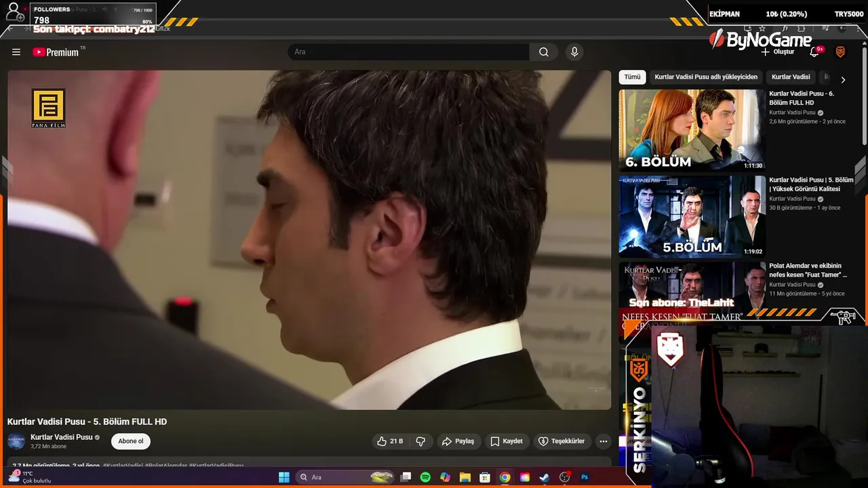Image resolution: width=868 pixels, height=488 pixels.
Task: Open Task View on the taskbar
Action: click(x=406, y=477)
